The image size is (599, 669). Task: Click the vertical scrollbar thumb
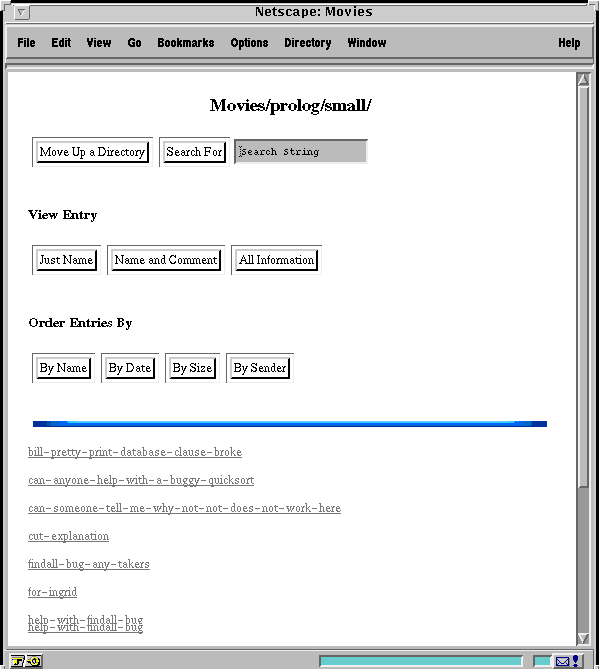583,286
